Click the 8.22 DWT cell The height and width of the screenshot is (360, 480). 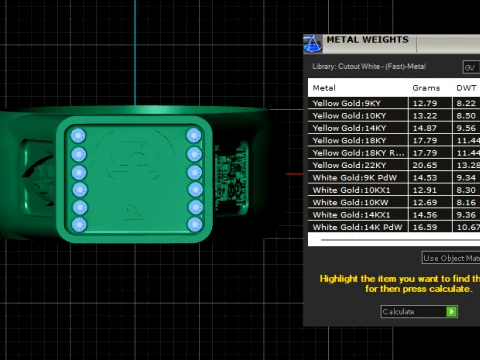[466, 103]
